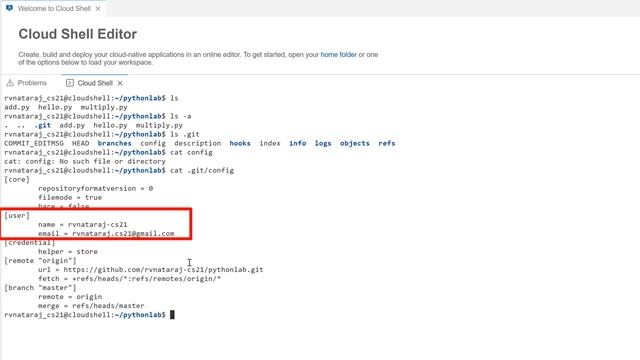Click the 'cat .git/config' command line

119,170
